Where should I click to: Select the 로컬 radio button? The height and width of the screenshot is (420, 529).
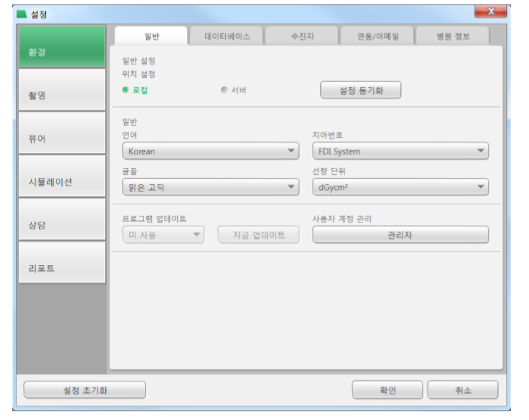125,90
